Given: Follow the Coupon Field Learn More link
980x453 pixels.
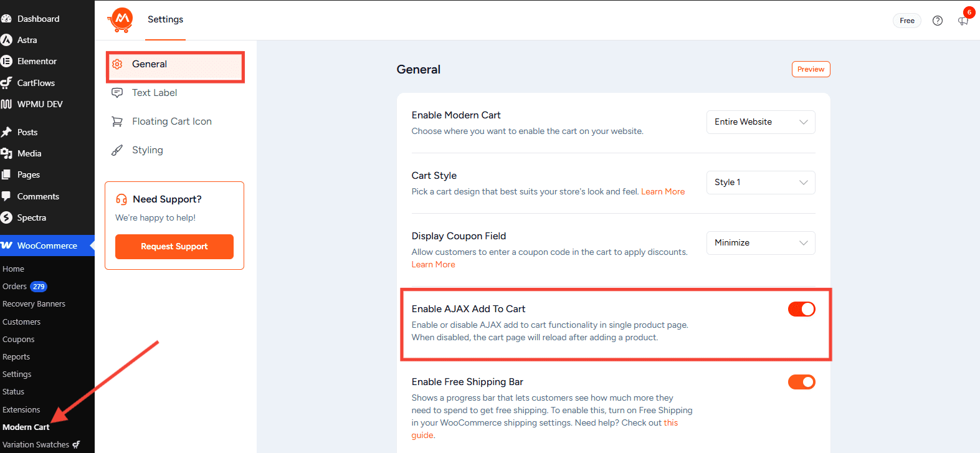Looking at the screenshot, I should tap(434, 265).
